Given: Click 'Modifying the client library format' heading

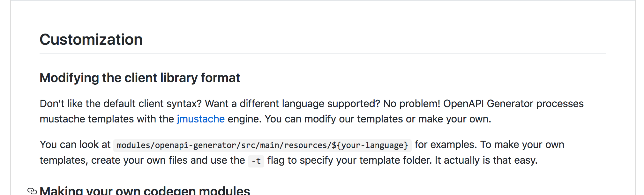Looking at the screenshot, I should pos(140,78).
